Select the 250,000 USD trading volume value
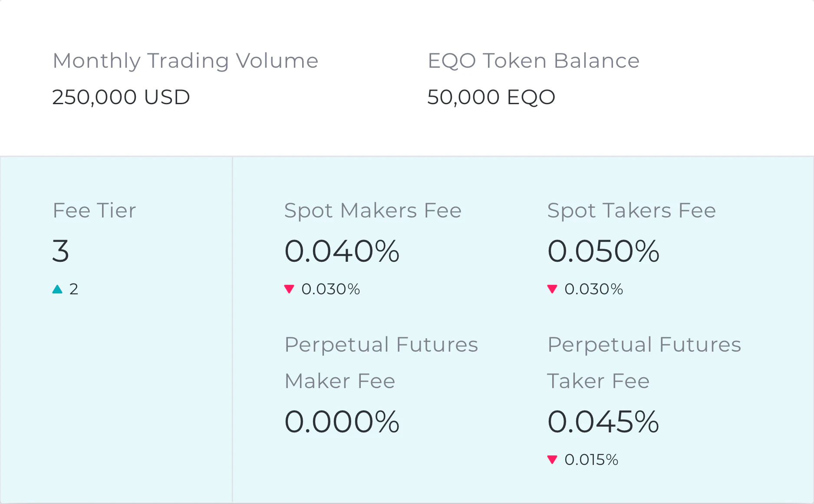 pyautogui.click(x=121, y=97)
